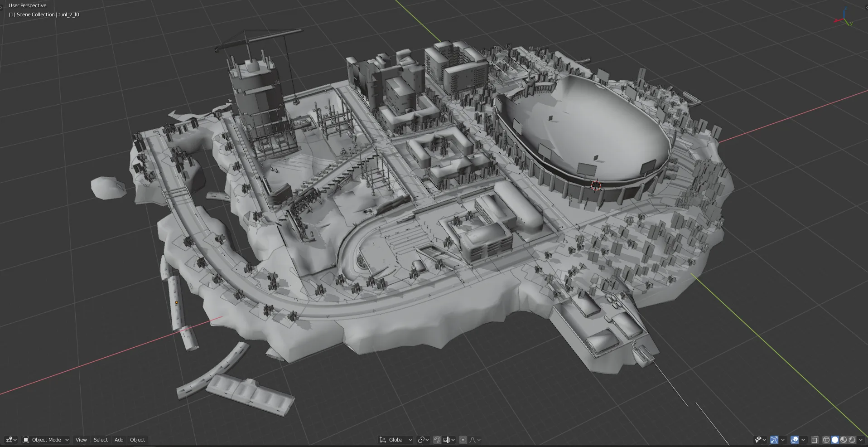Open the Object Mode dropdown
This screenshot has height=447, width=868.
[x=46, y=440]
